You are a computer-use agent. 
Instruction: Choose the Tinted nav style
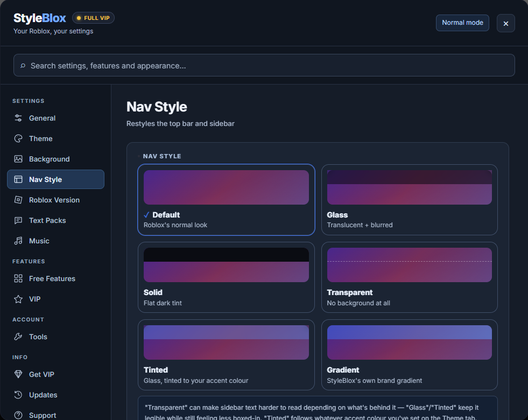[x=226, y=355]
